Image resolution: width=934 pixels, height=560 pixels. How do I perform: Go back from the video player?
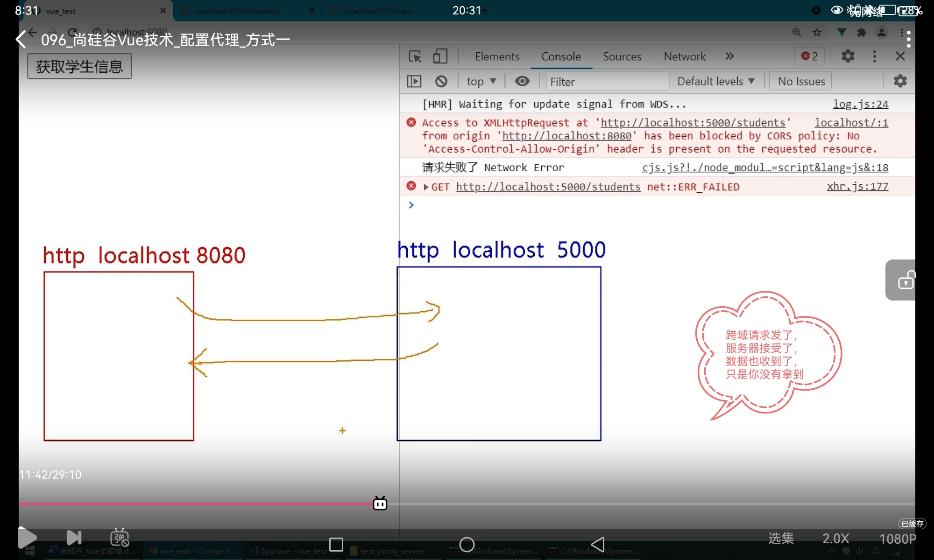tap(21, 40)
